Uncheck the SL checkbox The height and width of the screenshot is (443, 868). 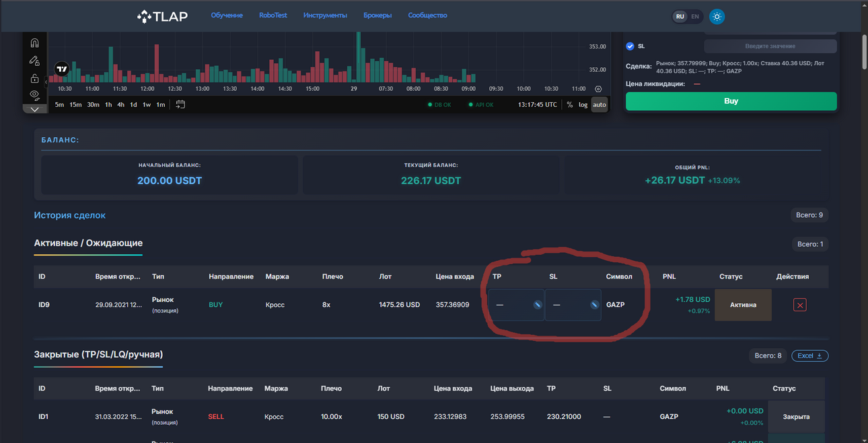pyautogui.click(x=630, y=46)
